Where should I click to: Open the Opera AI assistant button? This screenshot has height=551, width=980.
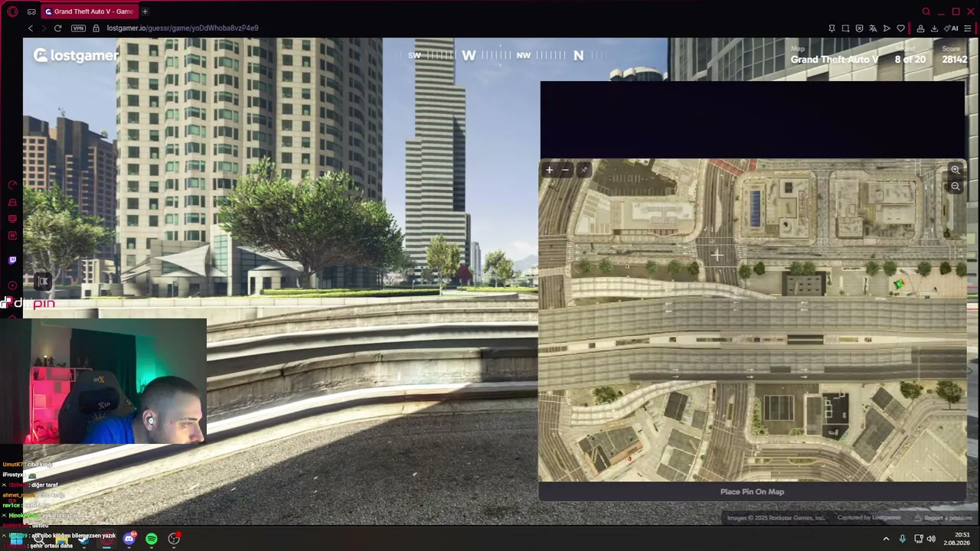952,28
